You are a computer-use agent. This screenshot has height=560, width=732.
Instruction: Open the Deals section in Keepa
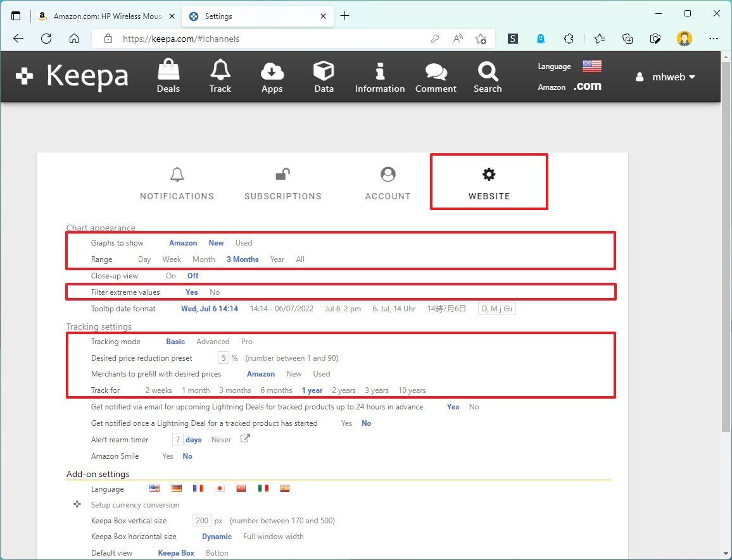(x=167, y=76)
